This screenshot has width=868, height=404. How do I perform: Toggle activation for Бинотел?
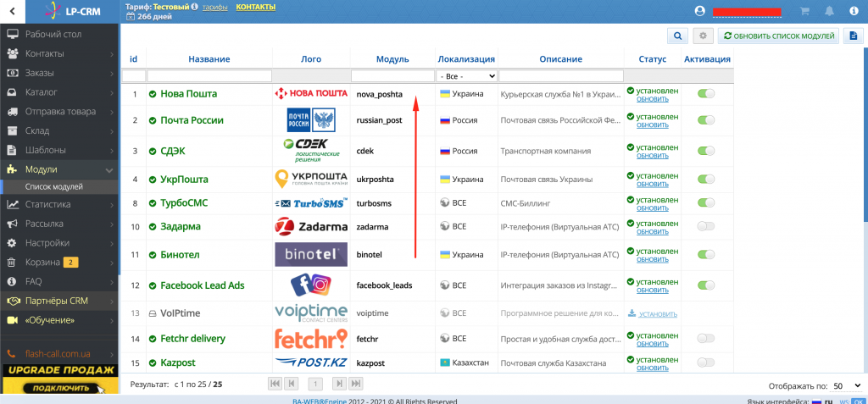(706, 255)
